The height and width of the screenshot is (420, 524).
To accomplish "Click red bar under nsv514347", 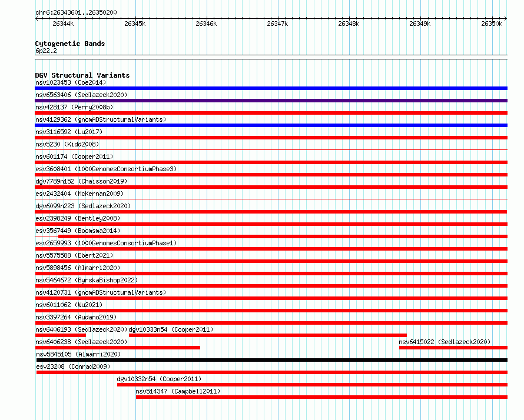I will [x=321, y=397].
